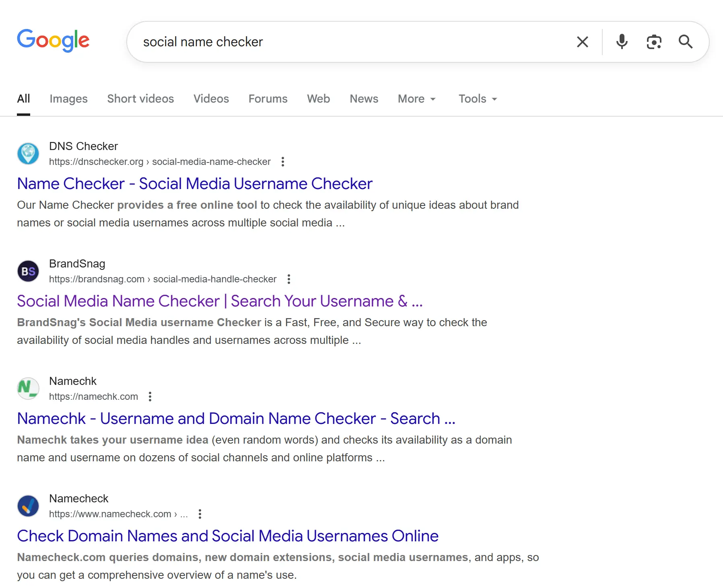Open three-dot menu for BrandSnag result
Image resolution: width=723 pixels, height=588 pixels.
(x=288, y=279)
